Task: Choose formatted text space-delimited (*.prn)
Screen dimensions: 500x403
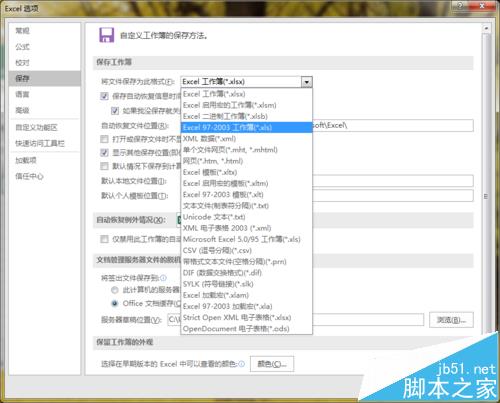Action: (x=247, y=262)
